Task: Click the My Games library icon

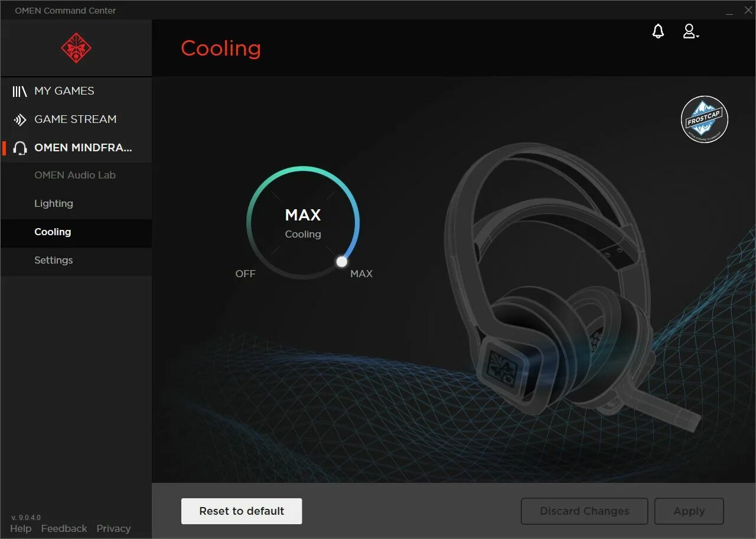Action: (x=20, y=91)
